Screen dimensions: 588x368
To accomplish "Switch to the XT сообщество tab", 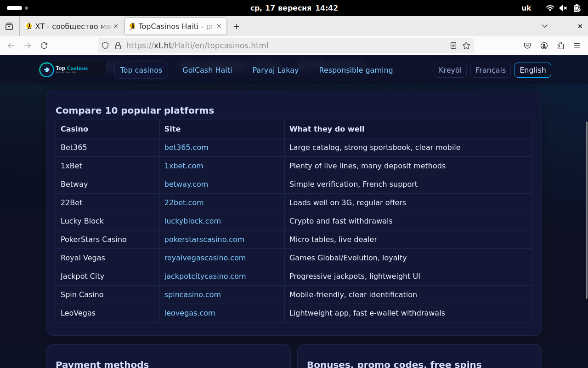I will click(72, 26).
